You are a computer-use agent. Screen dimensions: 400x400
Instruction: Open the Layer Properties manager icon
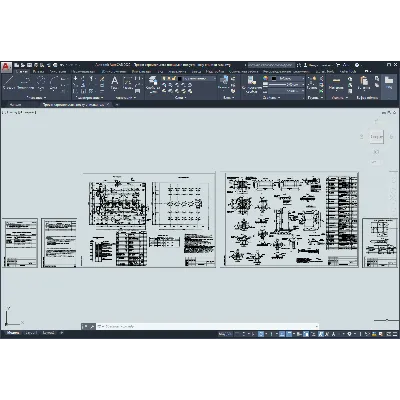tap(153, 84)
